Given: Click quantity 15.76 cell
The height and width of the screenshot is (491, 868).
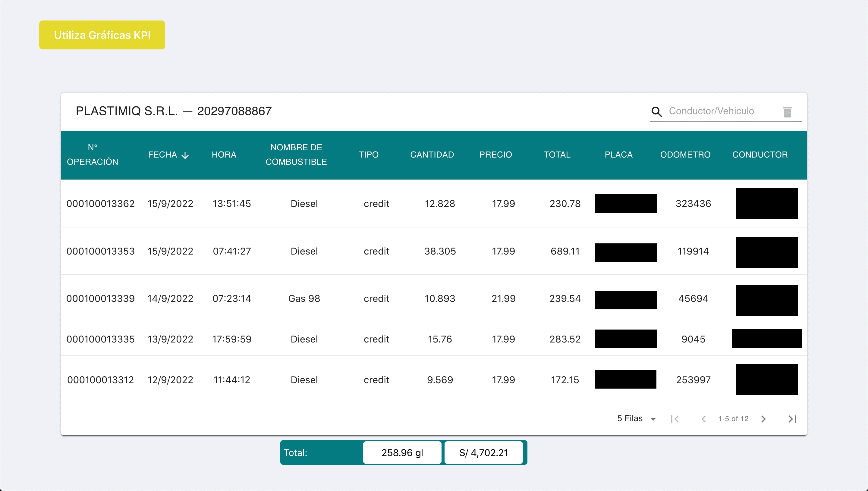Looking at the screenshot, I should 440,339.
